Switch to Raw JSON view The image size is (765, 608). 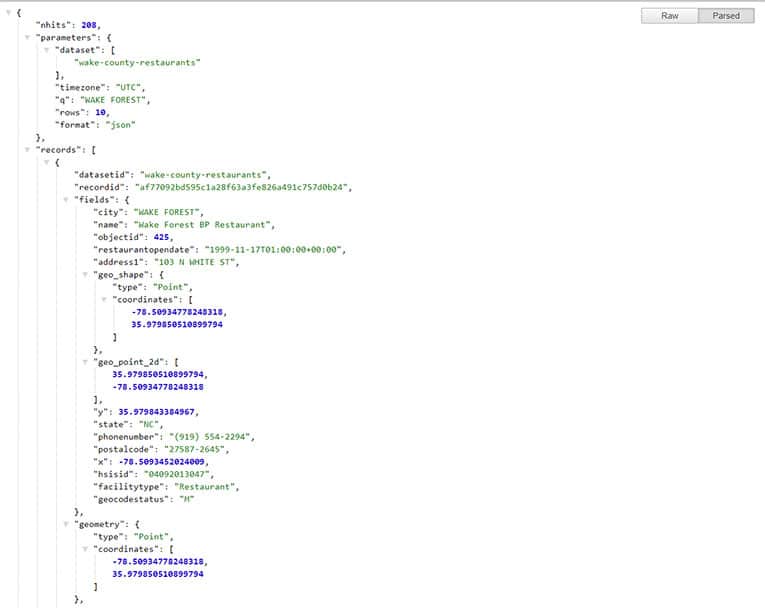tap(669, 16)
